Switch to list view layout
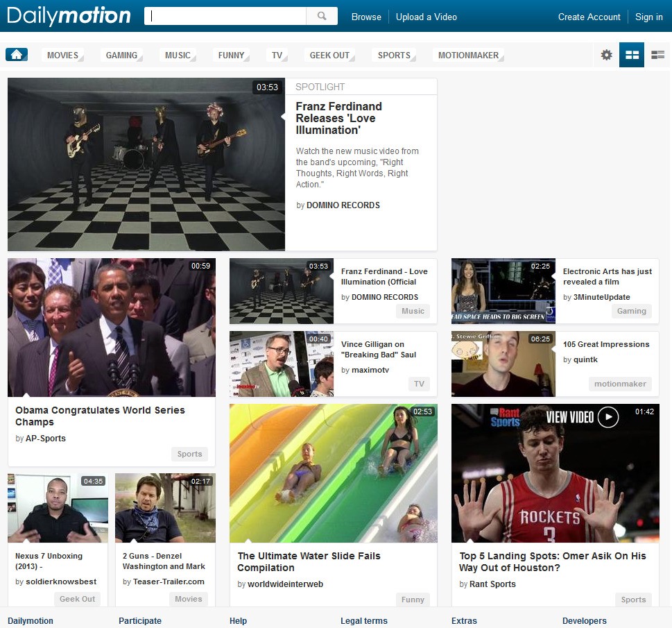 [x=657, y=54]
